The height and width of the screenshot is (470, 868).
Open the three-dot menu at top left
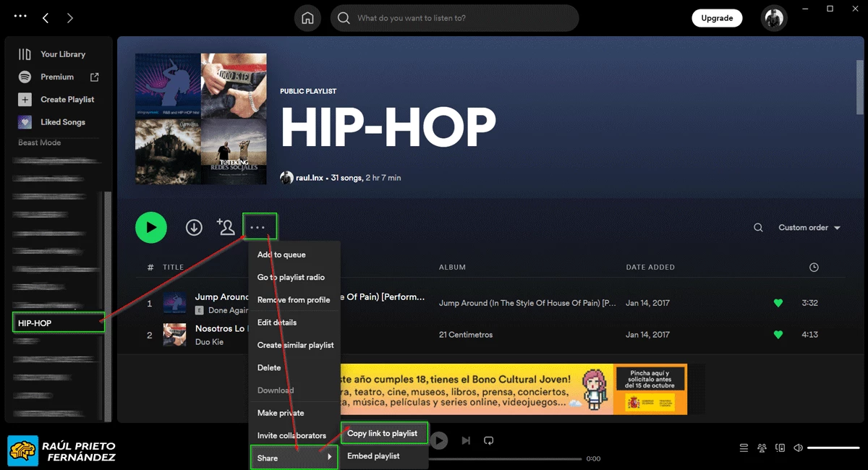coord(20,15)
